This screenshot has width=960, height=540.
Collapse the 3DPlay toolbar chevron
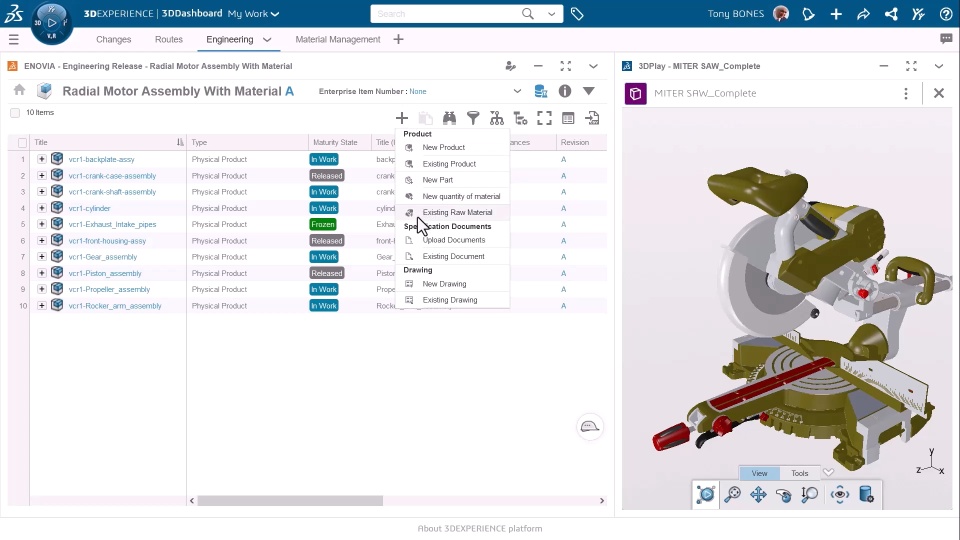(x=828, y=473)
